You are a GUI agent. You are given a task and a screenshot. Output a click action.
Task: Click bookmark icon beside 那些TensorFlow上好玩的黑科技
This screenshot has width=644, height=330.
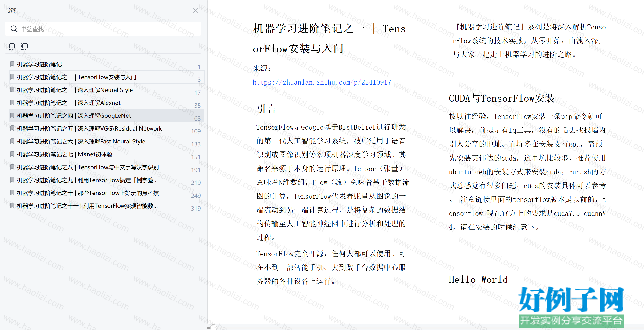pos(12,193)
